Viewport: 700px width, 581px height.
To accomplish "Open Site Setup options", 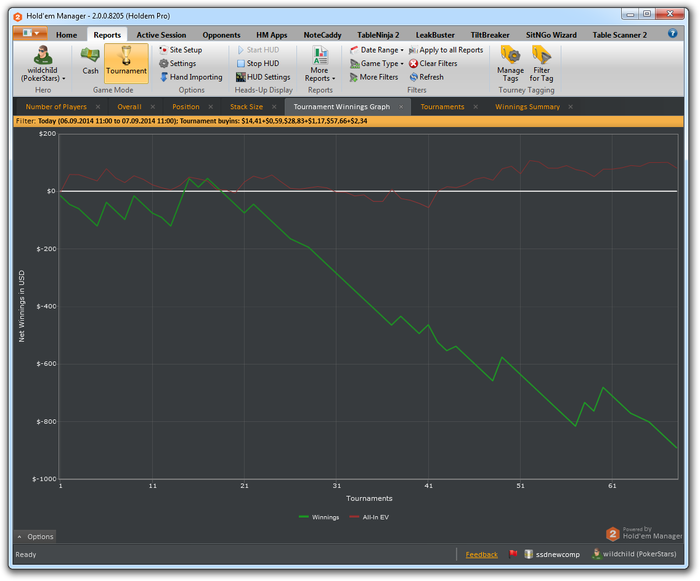I will (181, 50).
